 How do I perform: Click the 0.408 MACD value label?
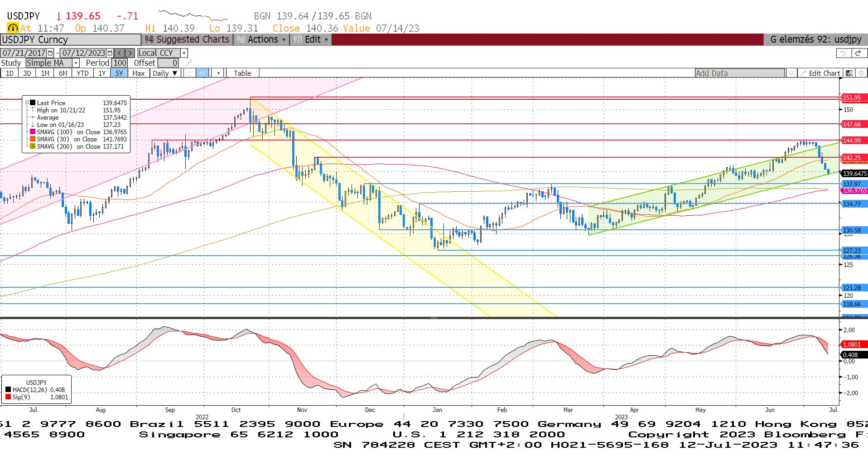(x=854, y=355)
